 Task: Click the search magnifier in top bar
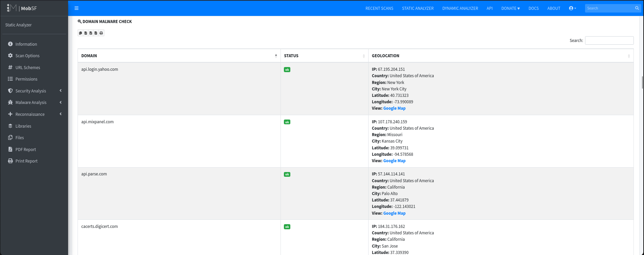click(637, 8)
